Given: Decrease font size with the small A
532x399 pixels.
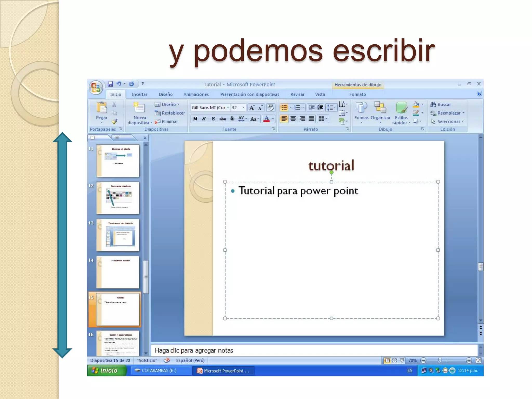Looking at the screenshot, I should [260, 108].
